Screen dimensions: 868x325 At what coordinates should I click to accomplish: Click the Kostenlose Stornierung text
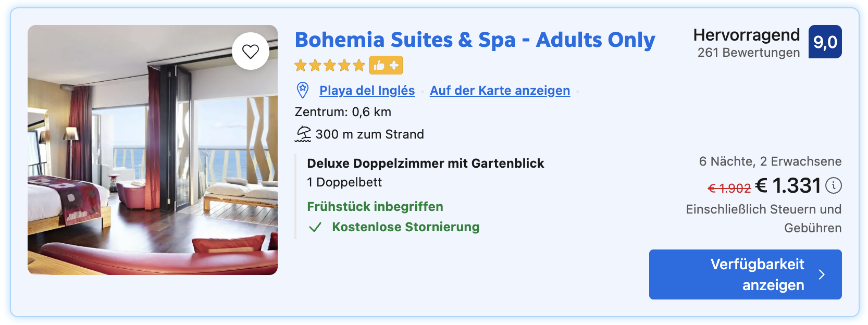tap(405, 227)
